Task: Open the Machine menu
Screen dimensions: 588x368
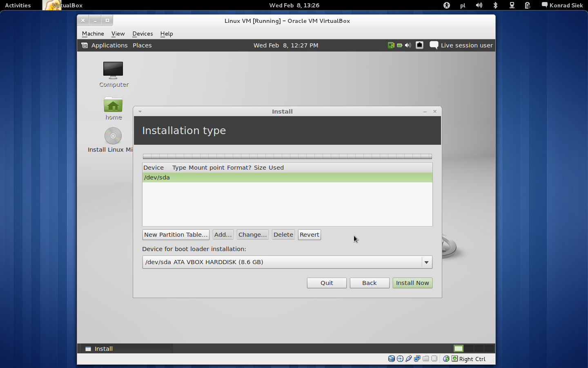Action: tap(93, 34)
